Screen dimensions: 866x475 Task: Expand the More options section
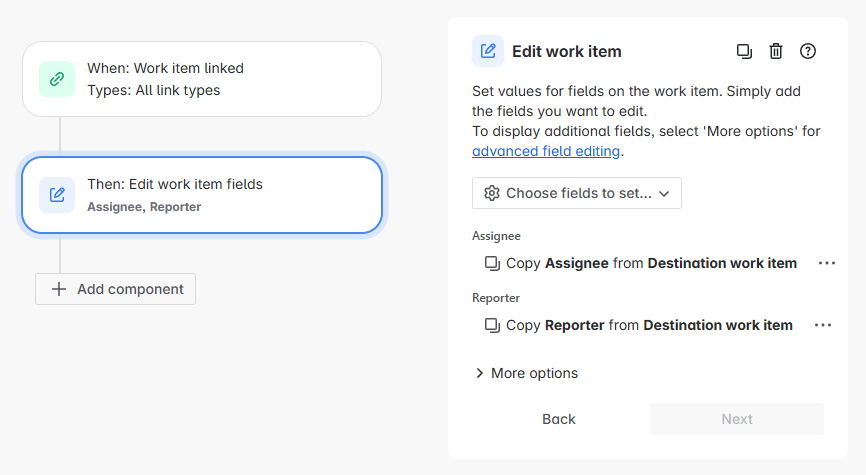point(526,373)
